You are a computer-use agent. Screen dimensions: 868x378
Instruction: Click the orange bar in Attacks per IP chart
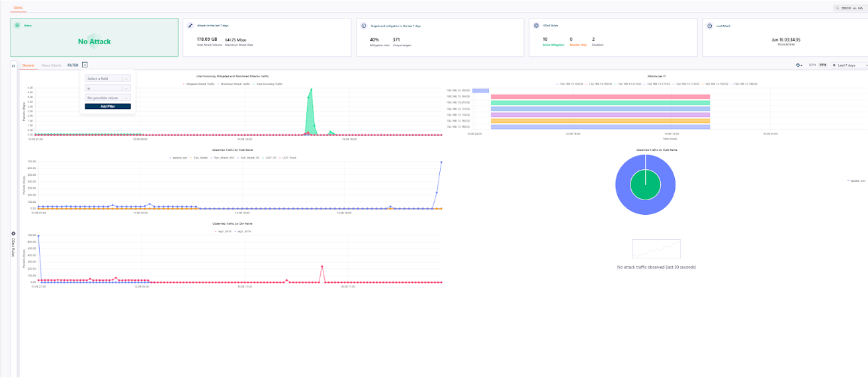[600, 121]
